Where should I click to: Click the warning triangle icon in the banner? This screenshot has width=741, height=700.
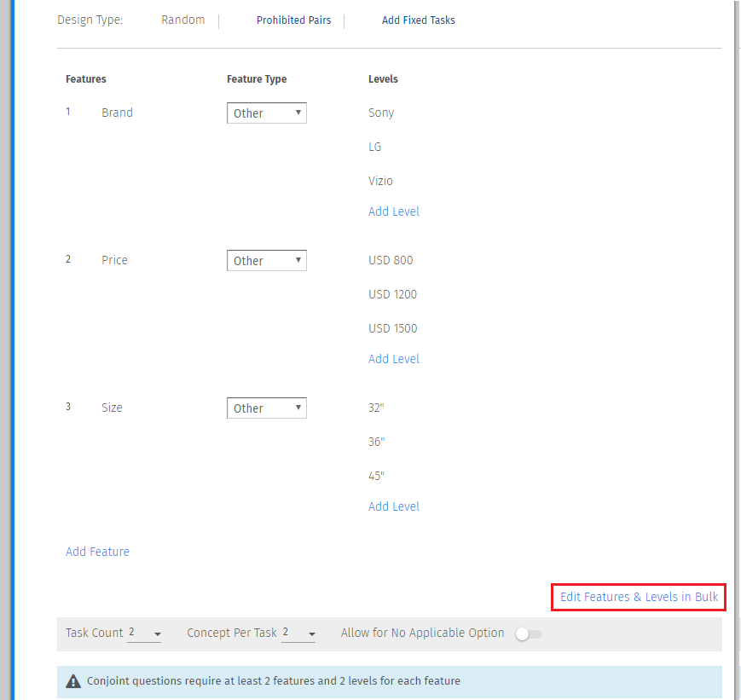[x=73, y=681]
